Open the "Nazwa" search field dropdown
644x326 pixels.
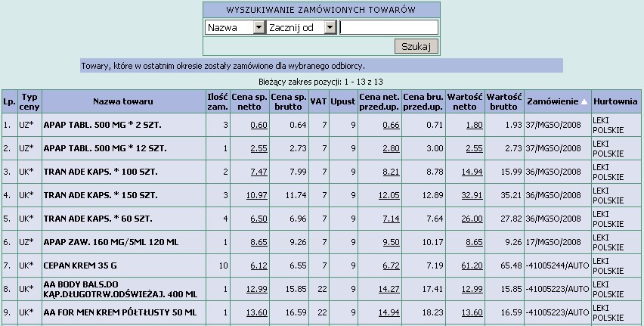259,27
